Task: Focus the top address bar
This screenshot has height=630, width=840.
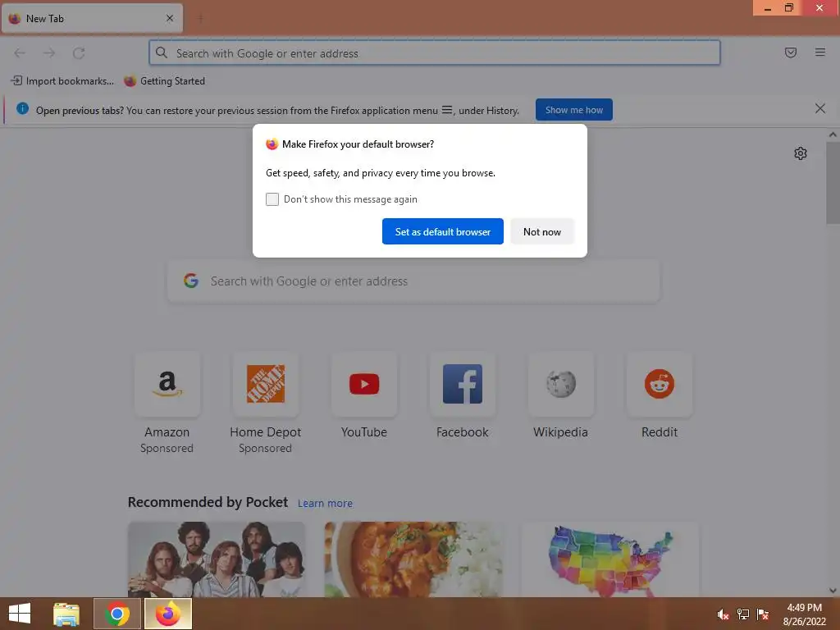Action: click(x=435, y=53)
